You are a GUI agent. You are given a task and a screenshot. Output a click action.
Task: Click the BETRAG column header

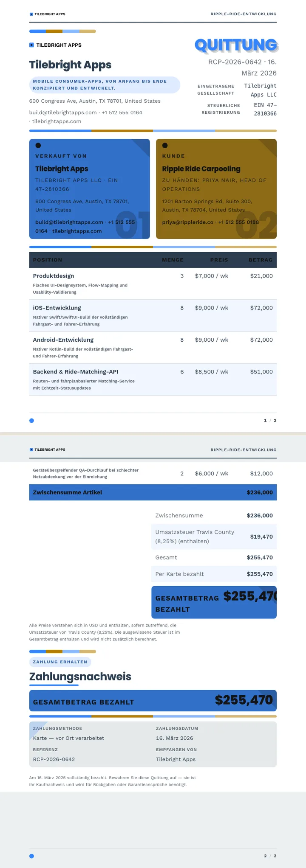point(261,260)
